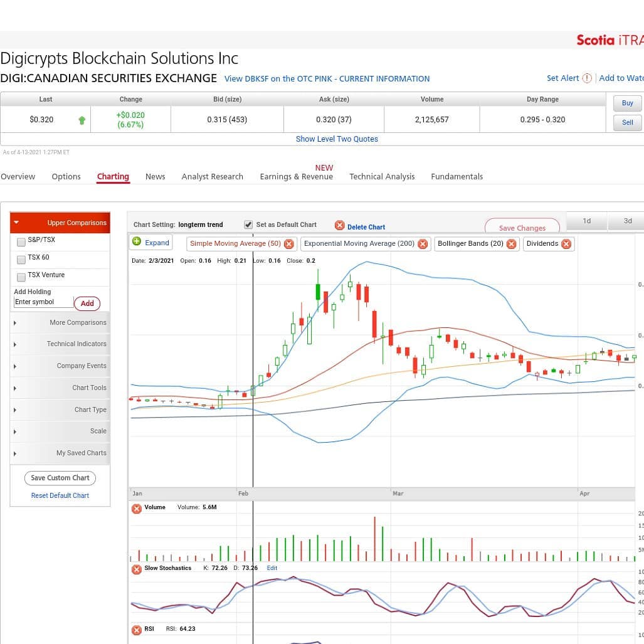Click the Show Level Two Quotes link
Viewport: 644px width, 644px height.
coord(337,139)
